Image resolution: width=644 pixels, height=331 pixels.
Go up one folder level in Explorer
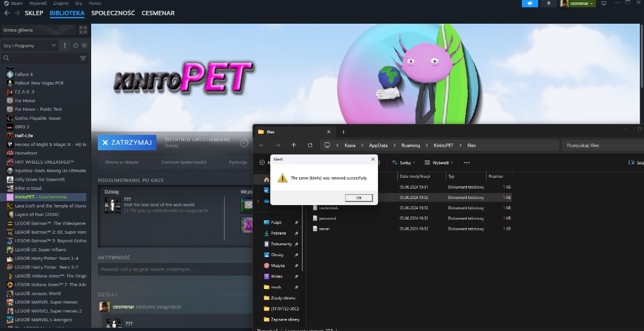293,145
